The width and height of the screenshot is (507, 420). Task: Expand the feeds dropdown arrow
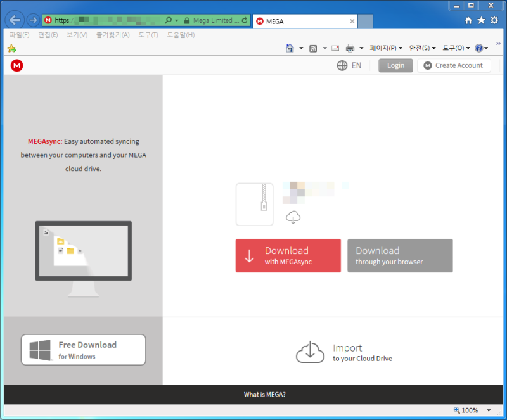pyautogui.click(x=324, y=48)
